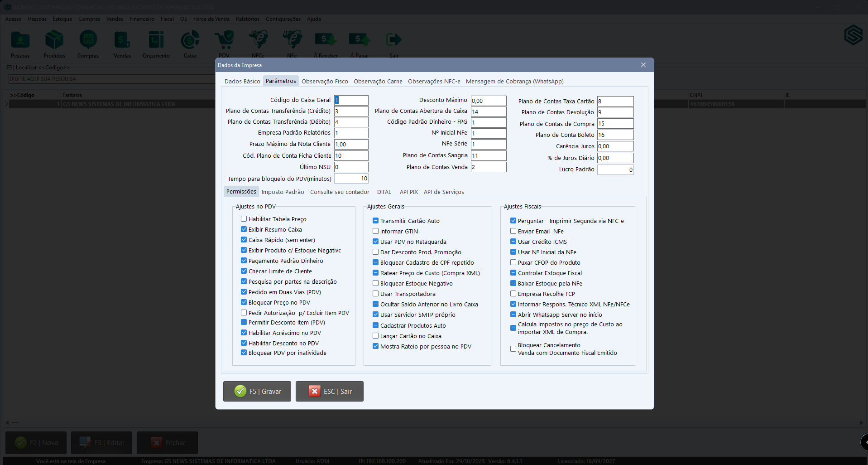Uncheck Bloquear PDV por inatividade
This screenshot has width=868, height=465.
pos(244,353)
